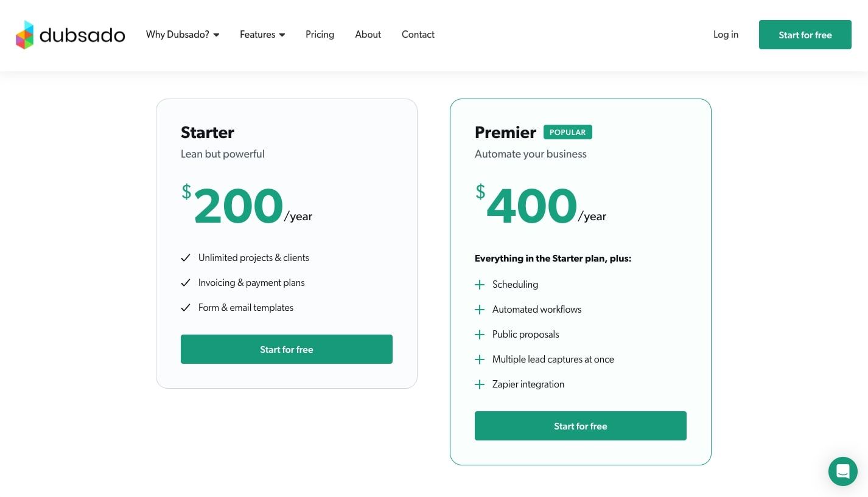Screen dimensions: 868x497
Task: Expand the Why Dubsado? dropdown menu
Action: pos(183,35)
